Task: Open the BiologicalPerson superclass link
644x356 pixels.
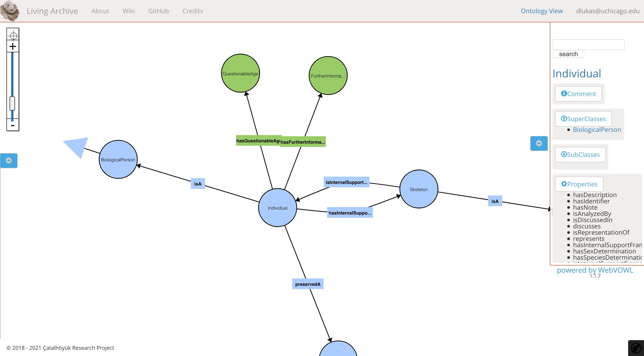Action: click(597, 130)
